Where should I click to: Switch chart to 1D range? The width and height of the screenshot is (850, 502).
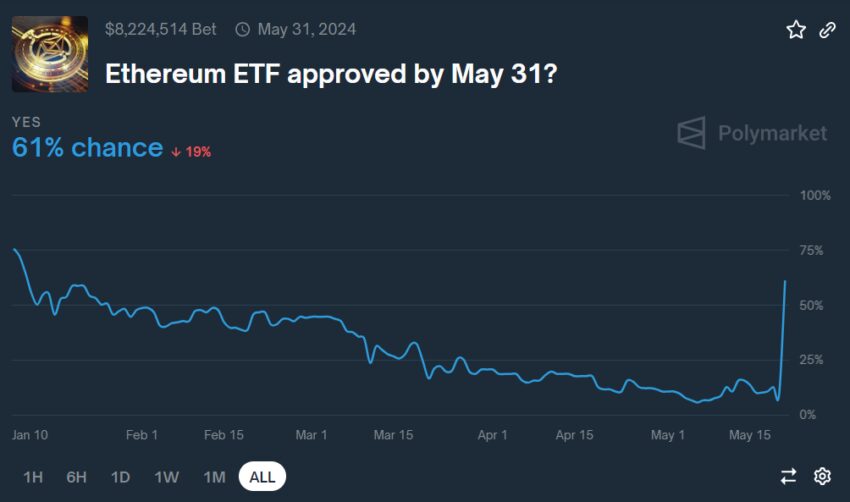coord(120,477)
